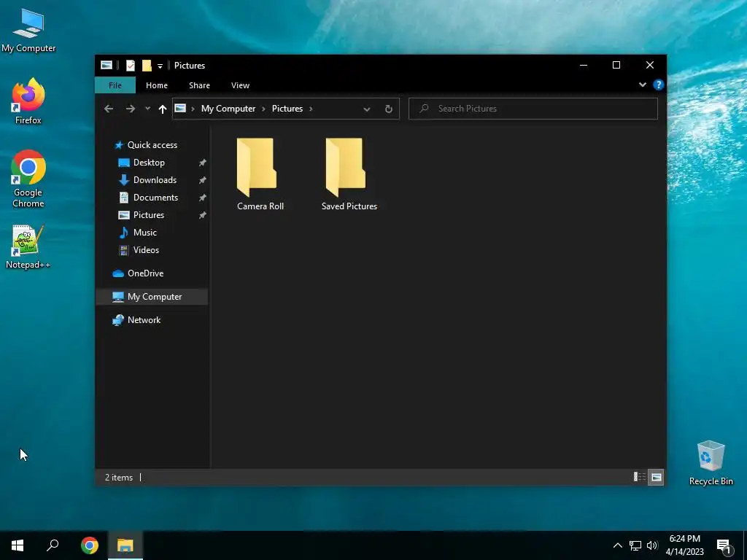
Task: Click My Computer in address breadcrumb
Action: (x=228, y=109)
